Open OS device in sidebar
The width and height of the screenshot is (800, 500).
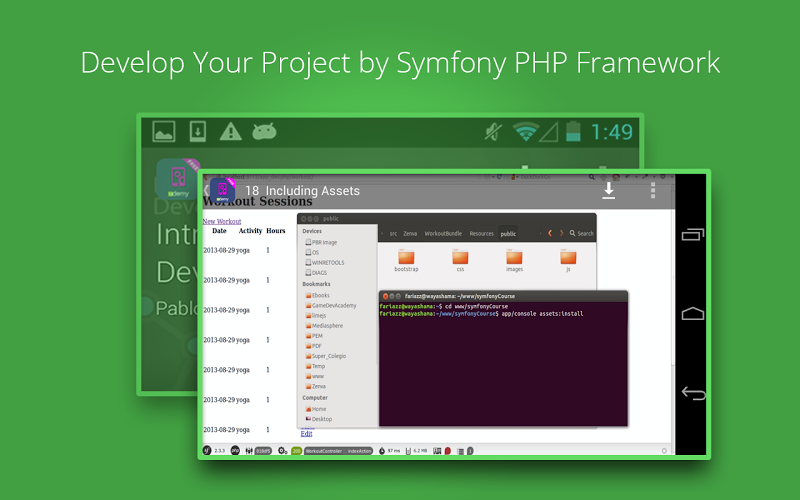coord(312,253)
